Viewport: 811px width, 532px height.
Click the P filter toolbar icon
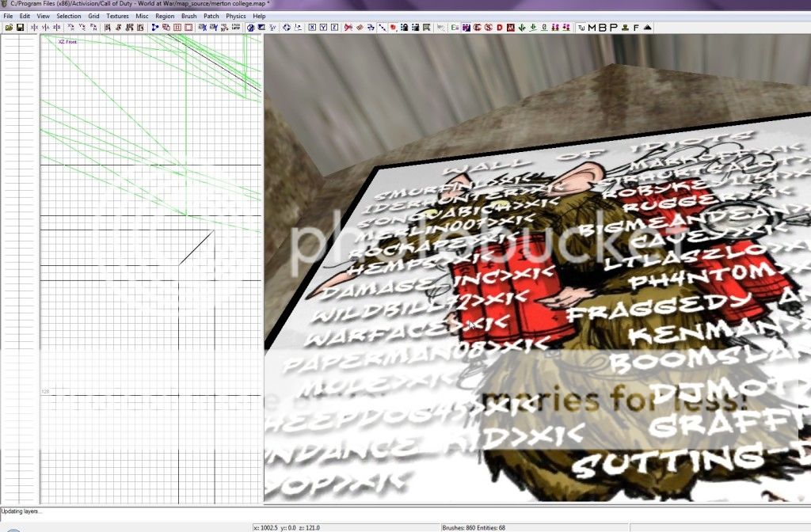pyautogui.click(x=613, y=28)
